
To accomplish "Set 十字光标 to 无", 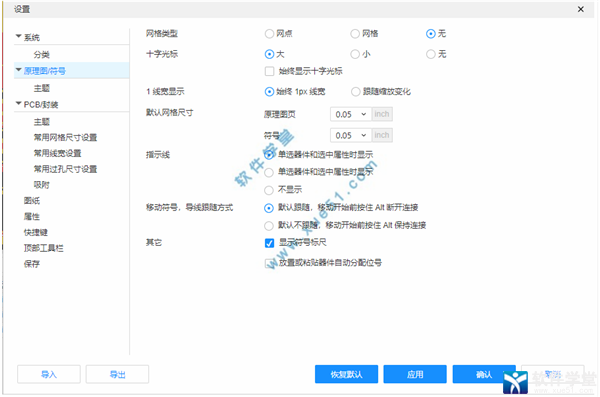I will tap(431, 54).
